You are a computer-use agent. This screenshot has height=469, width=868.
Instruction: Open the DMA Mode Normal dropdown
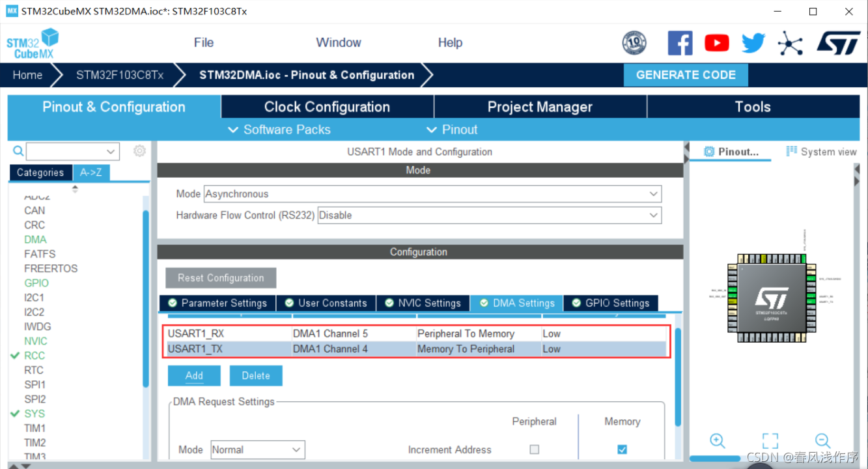pyautogui.click(x=258, y=449)
